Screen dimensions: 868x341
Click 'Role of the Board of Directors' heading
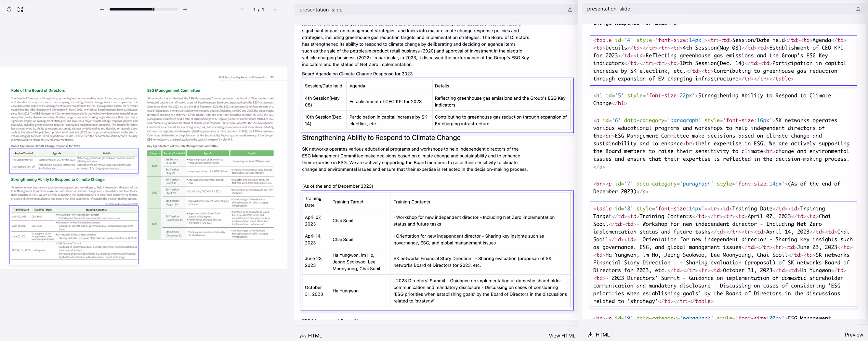click(38, 90)
